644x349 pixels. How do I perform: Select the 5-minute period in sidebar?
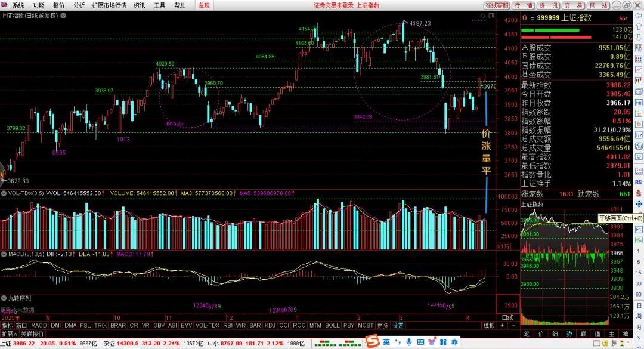tap(639, 261)
